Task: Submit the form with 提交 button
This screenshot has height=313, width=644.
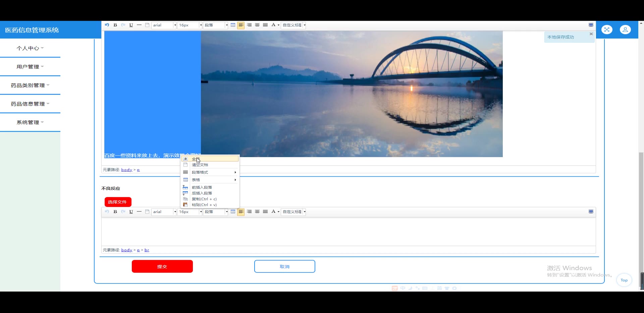Action: [x=162, y=266]
